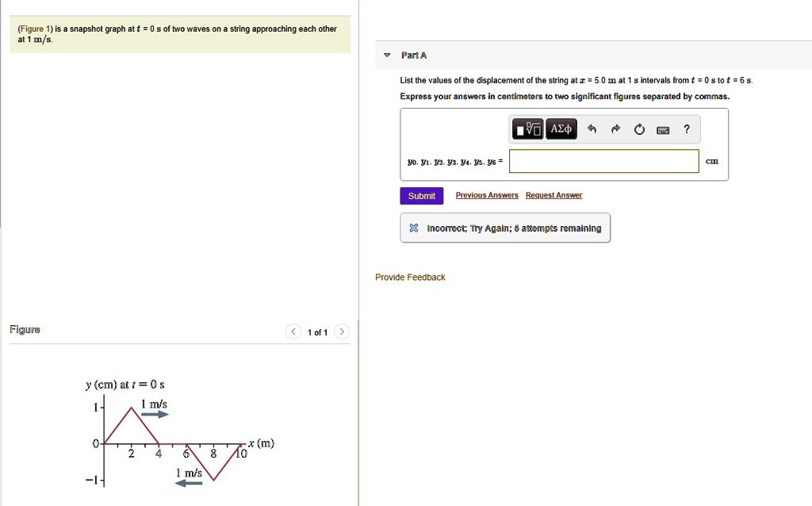The image size is (812, 506).
Task: Submit the answer
Action: [421, 195]
